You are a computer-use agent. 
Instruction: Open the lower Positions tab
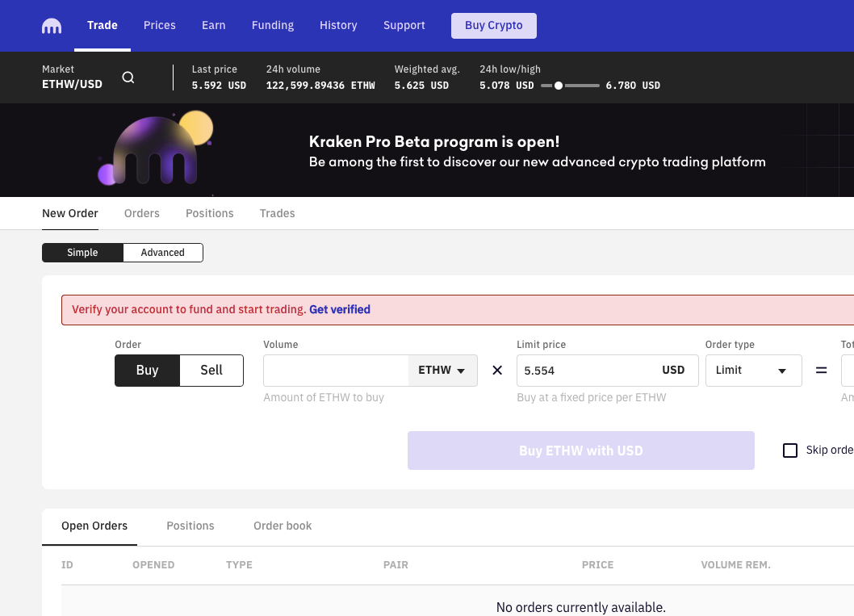click(190, 526)
